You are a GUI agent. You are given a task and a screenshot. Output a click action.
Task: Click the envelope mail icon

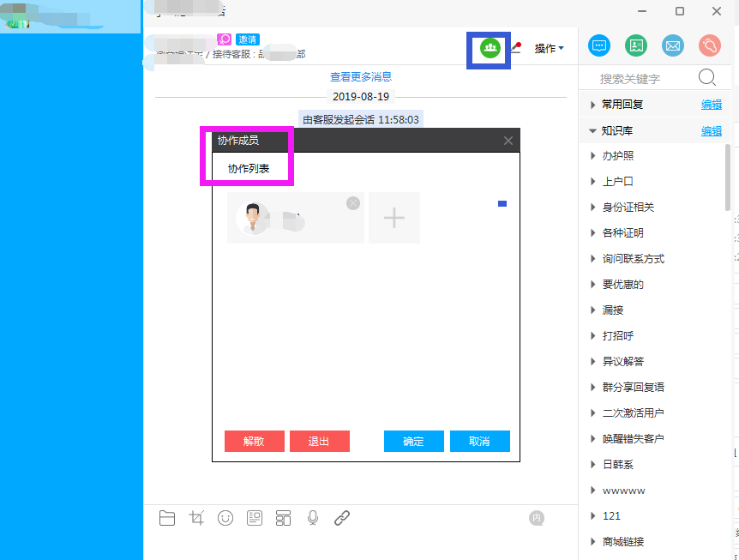tap(672, 46)
